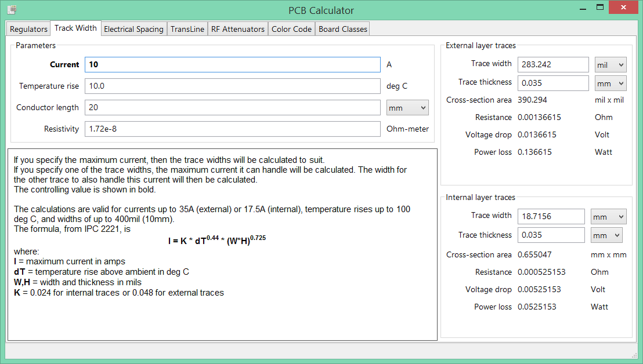Click the Internal layer traces heading
The height and width of the screenshot is (364, 643).
click(x=481, y=197)
